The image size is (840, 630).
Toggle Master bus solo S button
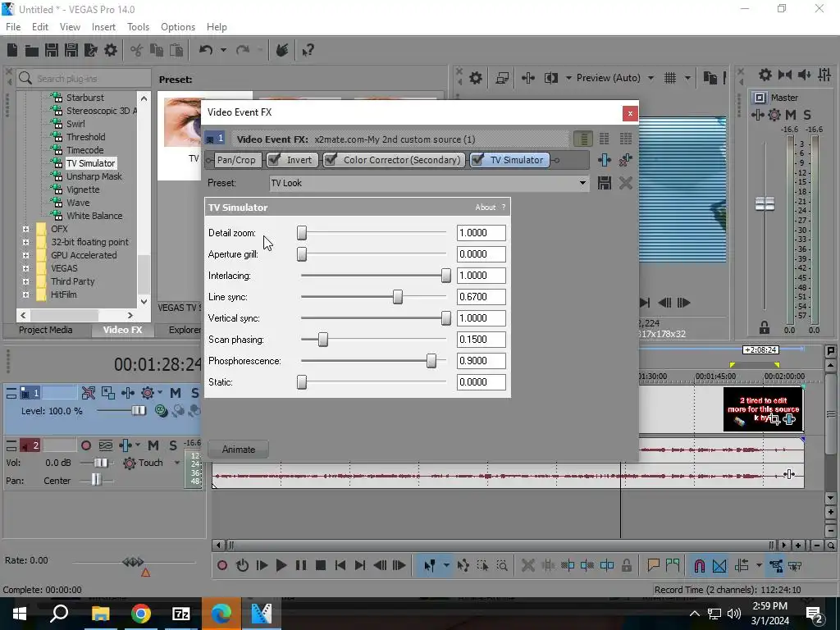pyautogui.click(x=807, y=115)
